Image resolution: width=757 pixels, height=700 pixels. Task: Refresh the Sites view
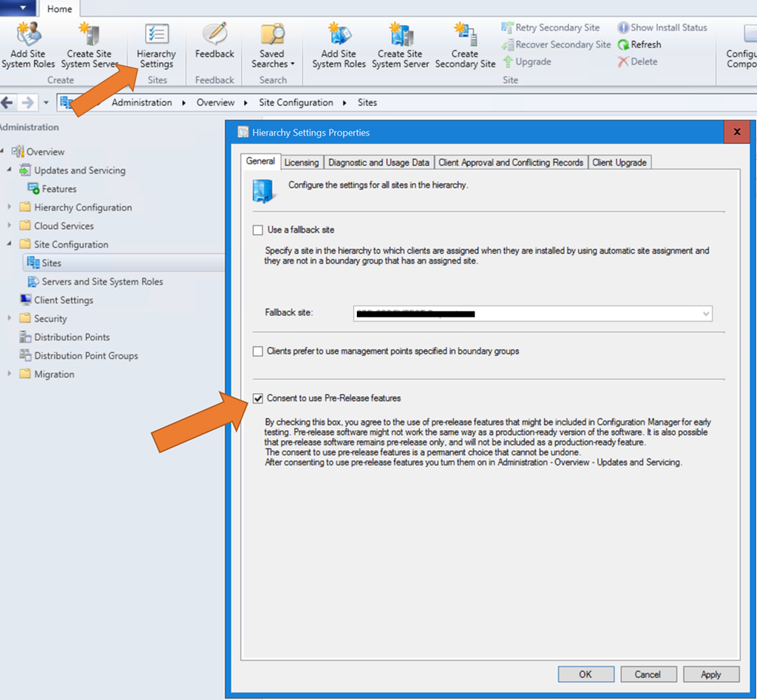(x=640, y=45)
